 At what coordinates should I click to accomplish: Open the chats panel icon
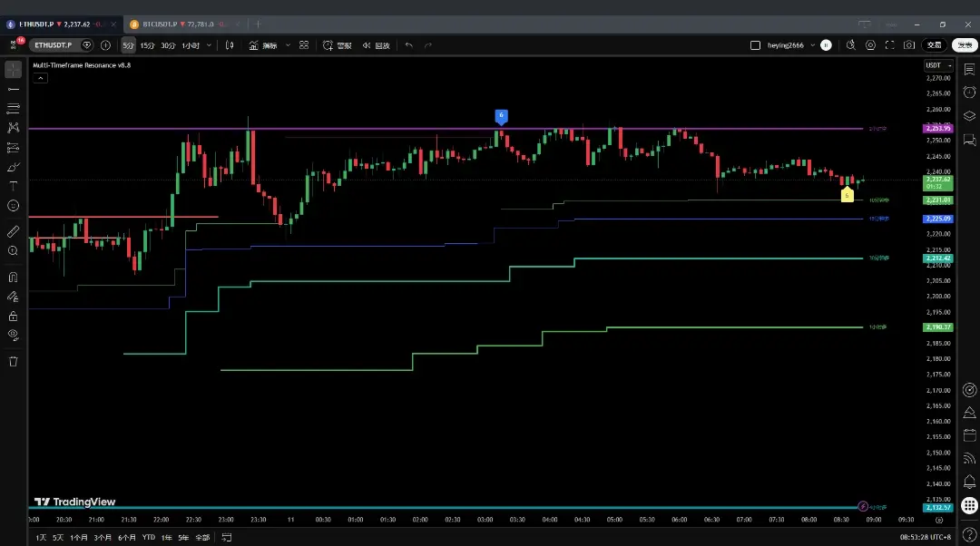pyautogui.click(x=969, y=140)
